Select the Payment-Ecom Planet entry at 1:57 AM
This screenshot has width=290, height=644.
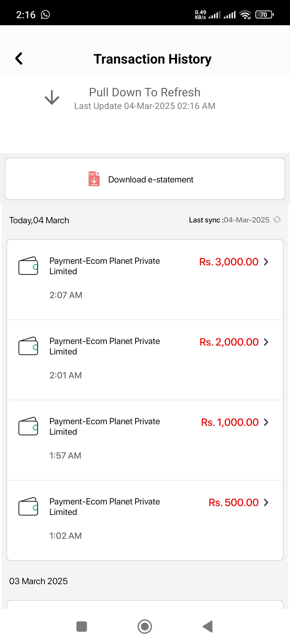click(145, 440)
